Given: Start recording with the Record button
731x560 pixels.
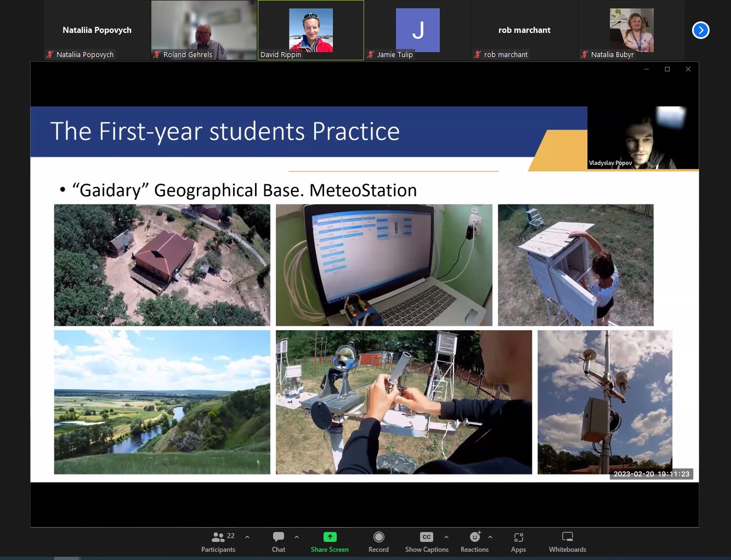Looking at the screenshot, I should (378, 537).
